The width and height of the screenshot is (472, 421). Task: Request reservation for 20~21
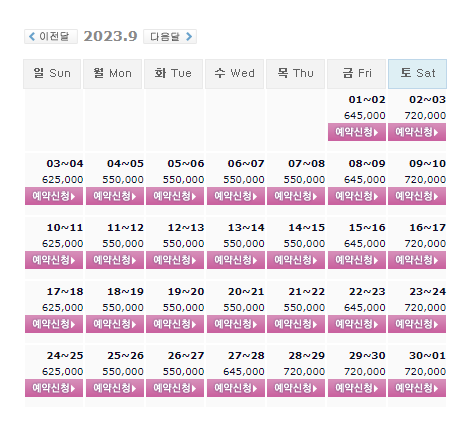[236, 324]
